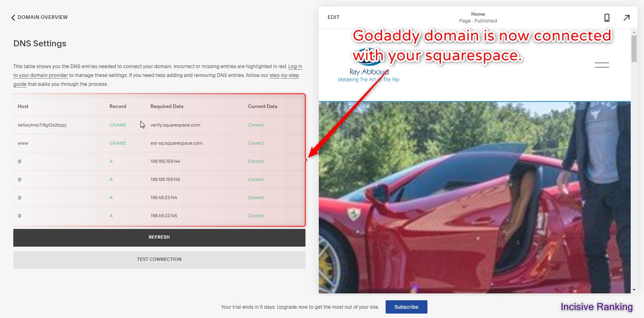Screen dimensions: 644x318
Task: Click the TEST CONNECTION button
Action: pyautogui.click(x=159, y=260)
